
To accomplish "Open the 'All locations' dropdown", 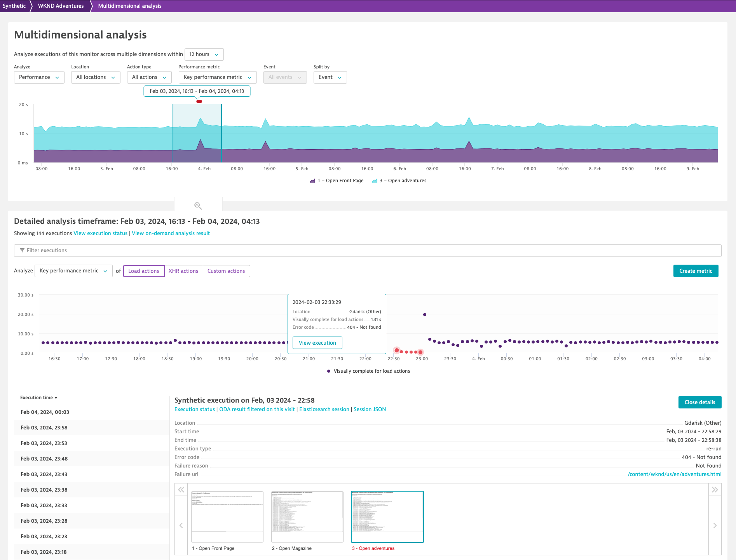I will coord(95,77).
